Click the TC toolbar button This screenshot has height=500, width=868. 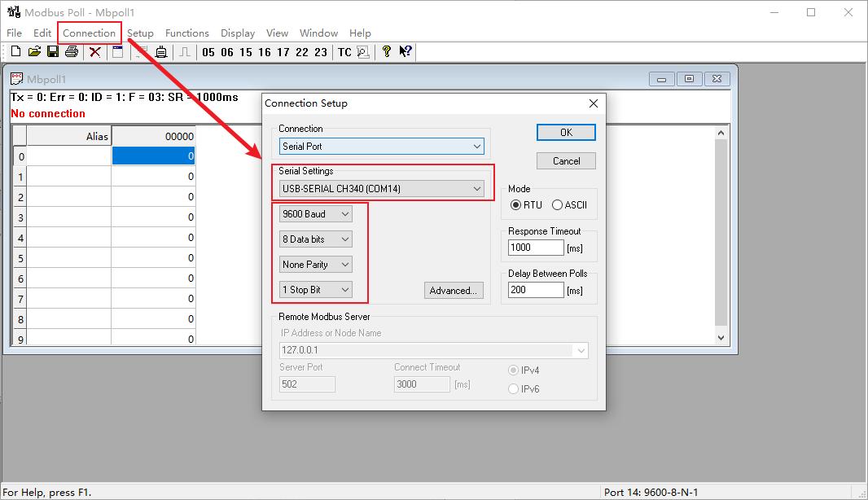point(344,52)
